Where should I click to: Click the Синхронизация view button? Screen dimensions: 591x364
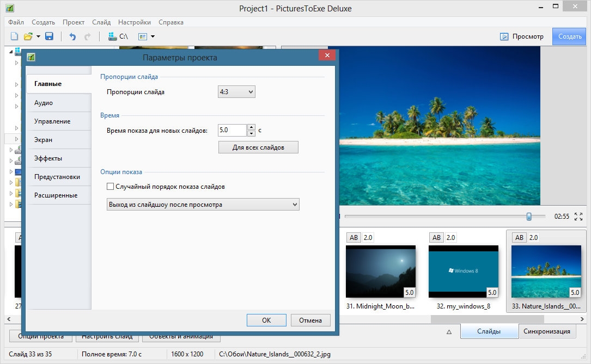[x=546, y=331]
